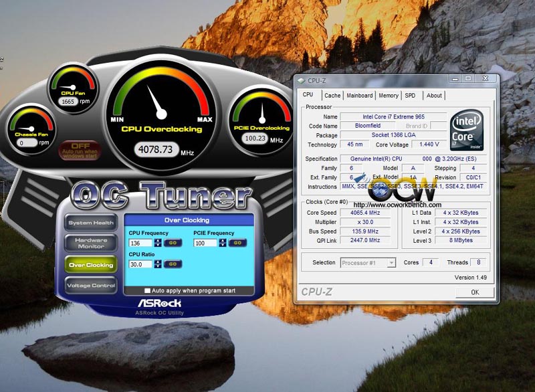Open Voltage Control panel

pyautogui.click(x=91, y=286)
